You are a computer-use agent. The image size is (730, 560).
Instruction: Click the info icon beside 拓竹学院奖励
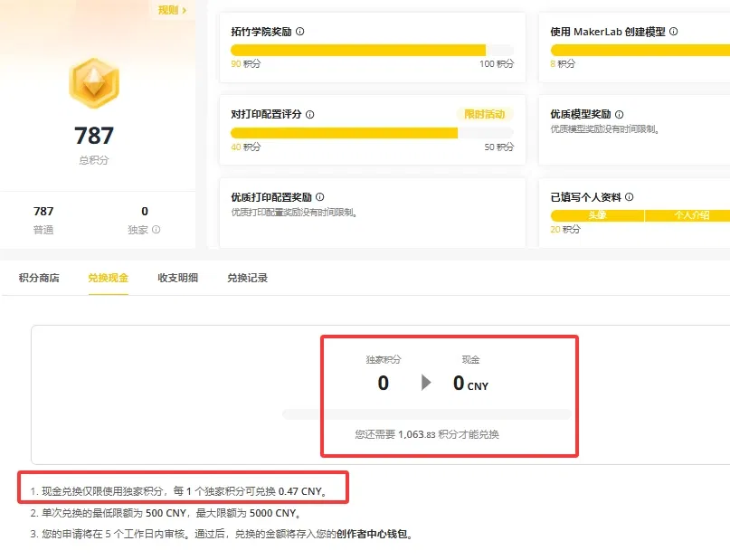[300, 32]
